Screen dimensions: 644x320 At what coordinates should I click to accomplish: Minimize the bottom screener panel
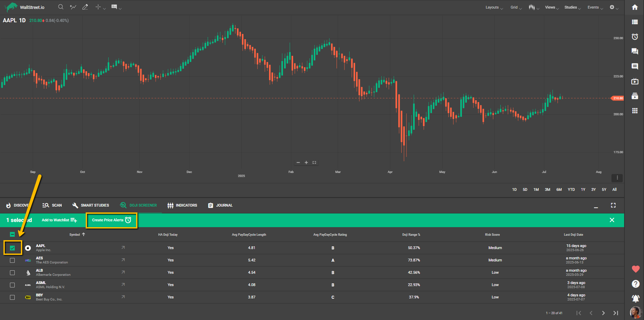[x=596, y=207]
